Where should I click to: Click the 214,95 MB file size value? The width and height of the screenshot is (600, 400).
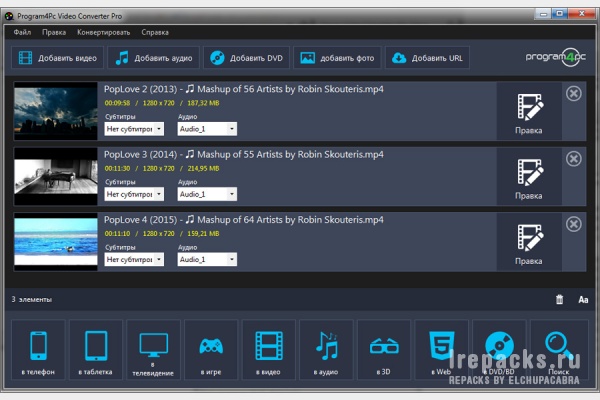203,168
